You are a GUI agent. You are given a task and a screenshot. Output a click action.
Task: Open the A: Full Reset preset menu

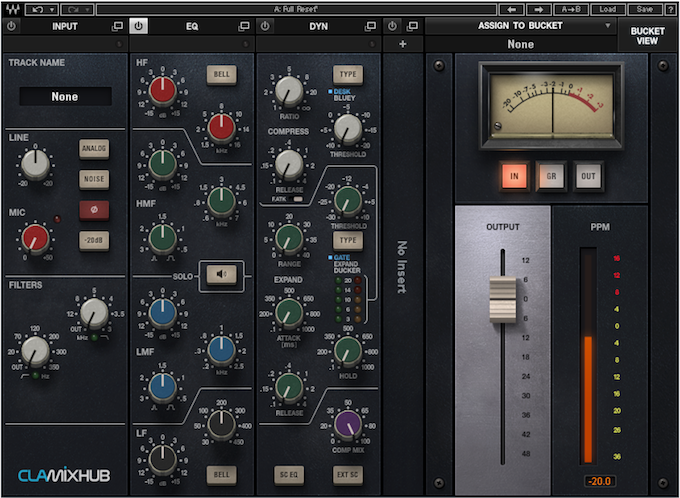point(296,9)
